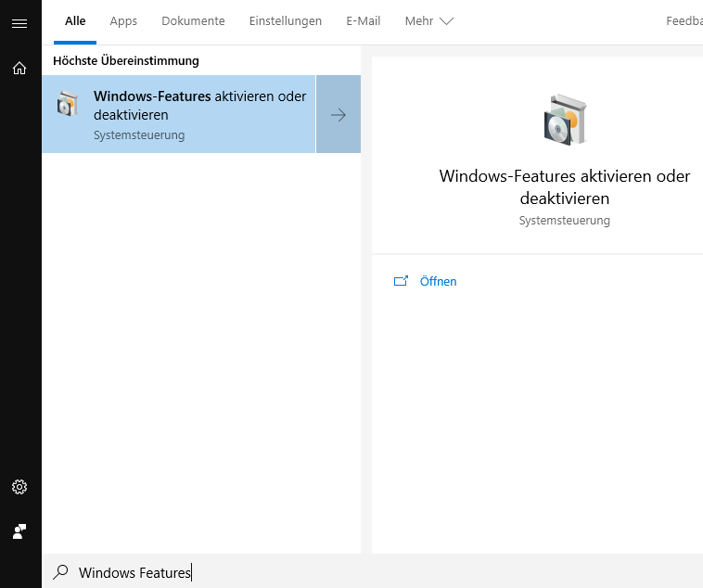Switch to the Alle tab
The image size is (703, 588).
click(75, 21)
